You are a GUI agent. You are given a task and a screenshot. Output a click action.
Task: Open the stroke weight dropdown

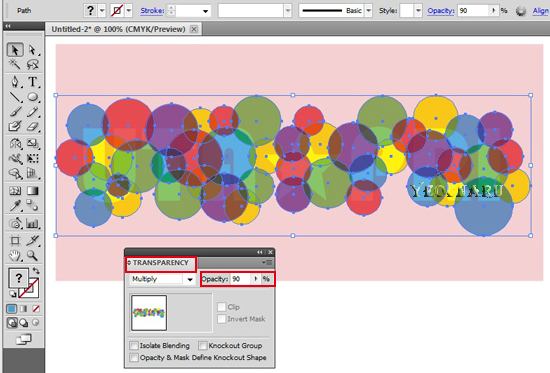pos(205,11)
